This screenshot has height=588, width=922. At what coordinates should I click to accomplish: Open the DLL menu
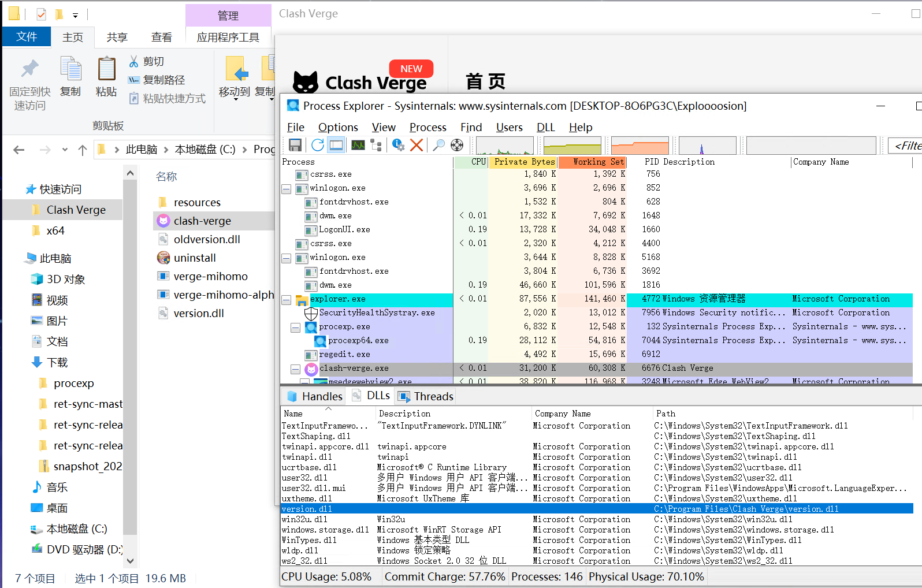point(545,127)
